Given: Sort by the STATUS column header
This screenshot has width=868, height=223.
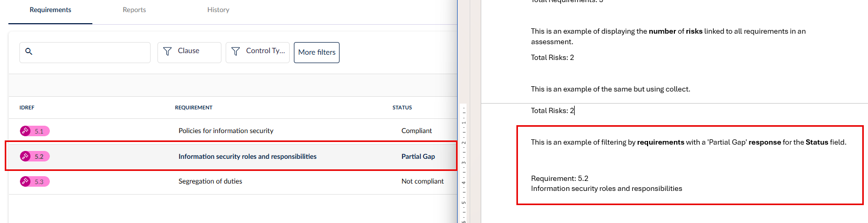Looking at the screenshot, I should point(402,108).
